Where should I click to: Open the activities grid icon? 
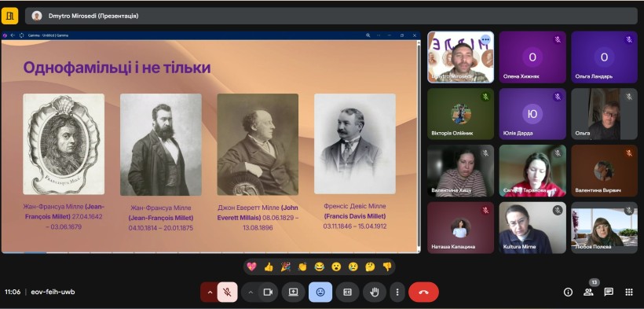629,292
